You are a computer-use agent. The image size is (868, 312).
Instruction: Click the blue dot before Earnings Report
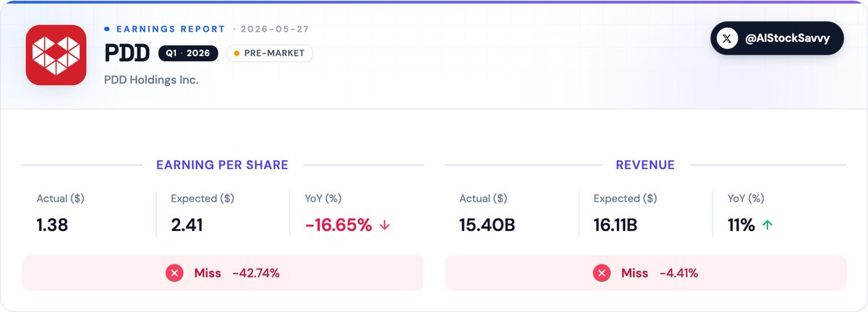107,29
